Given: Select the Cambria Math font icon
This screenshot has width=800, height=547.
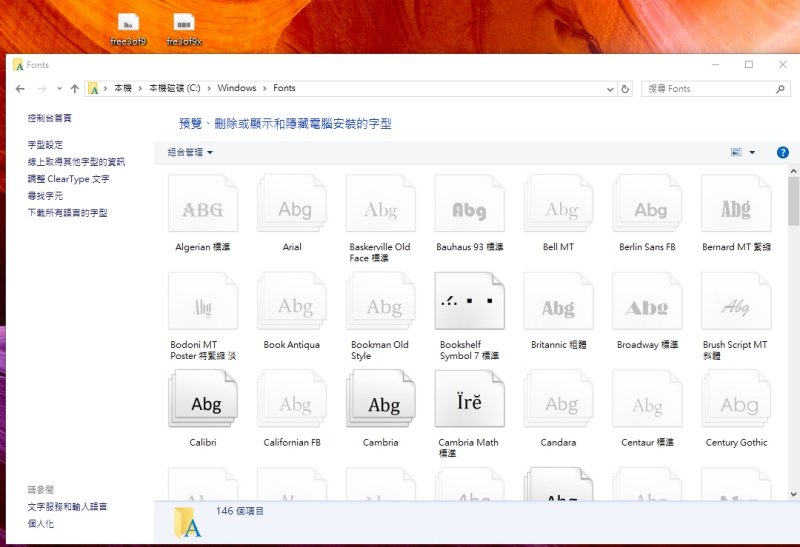Looking at the screenshot, I should coord(469,403).
